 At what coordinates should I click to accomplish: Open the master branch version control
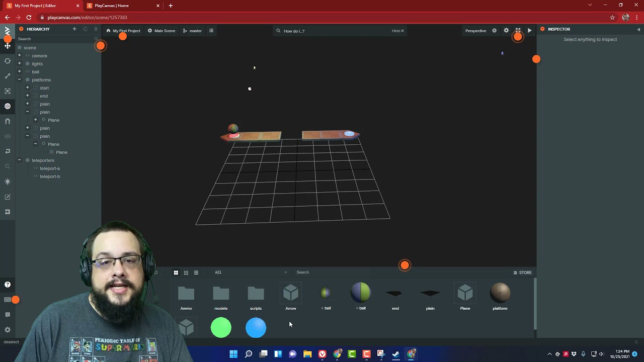[192, 31]
